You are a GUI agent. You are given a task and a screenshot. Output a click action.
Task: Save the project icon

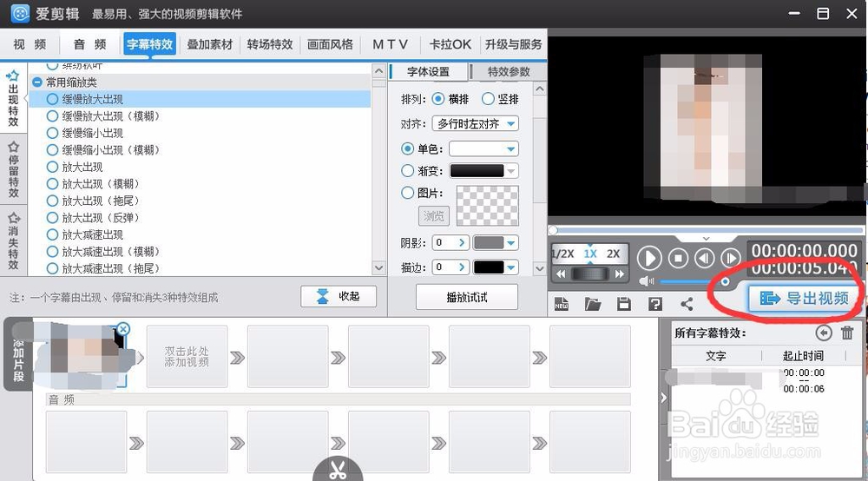point(624,304)
